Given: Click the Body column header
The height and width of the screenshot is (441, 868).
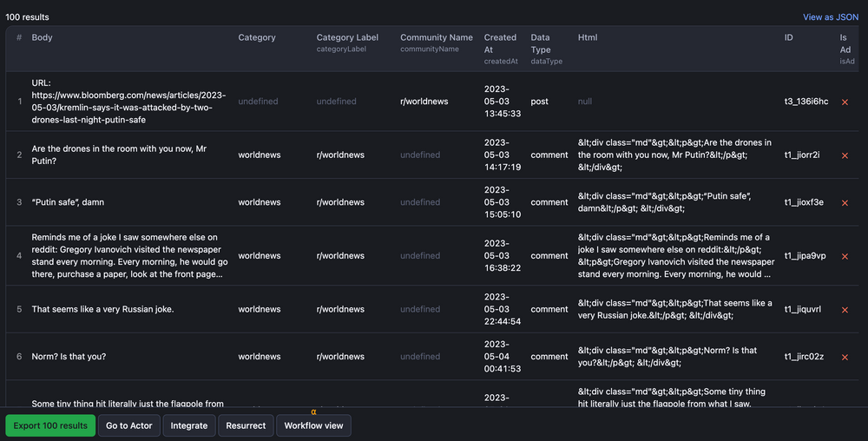Looking at the screenshot, I should pyautogui.click(x=43, y=37).
